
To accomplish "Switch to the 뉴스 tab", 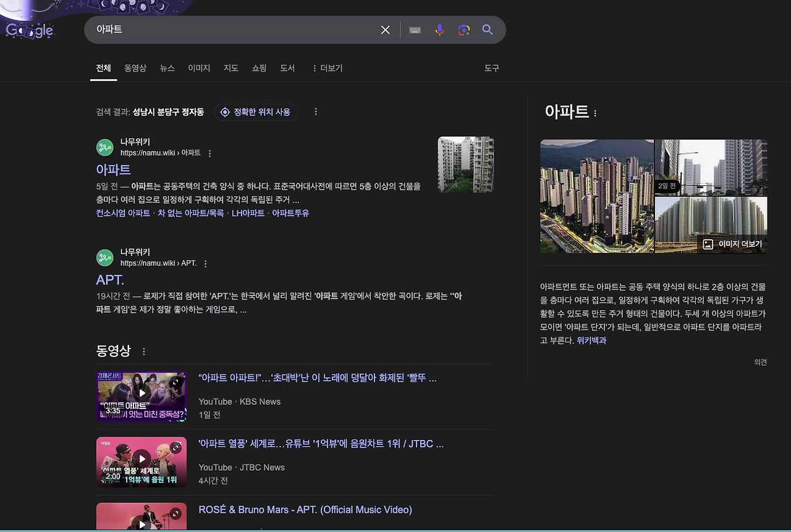I will tap(167, 68).
